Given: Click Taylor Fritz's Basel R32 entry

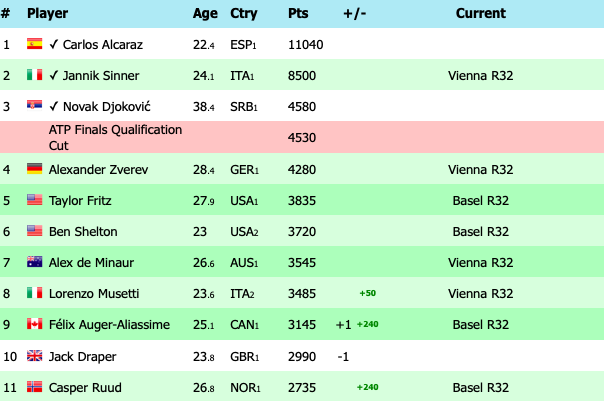Looking at the screenshot, I should [481, 200].
